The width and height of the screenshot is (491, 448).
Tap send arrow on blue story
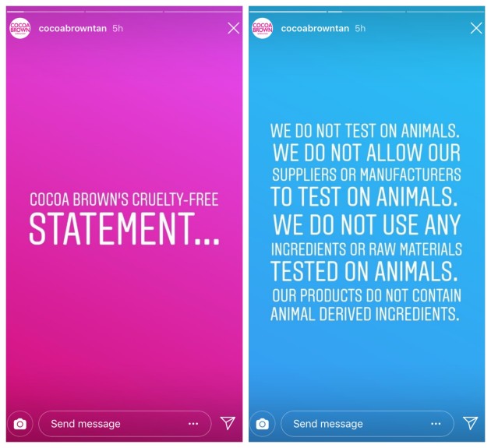pyautogui.click(x=470, y=423)
